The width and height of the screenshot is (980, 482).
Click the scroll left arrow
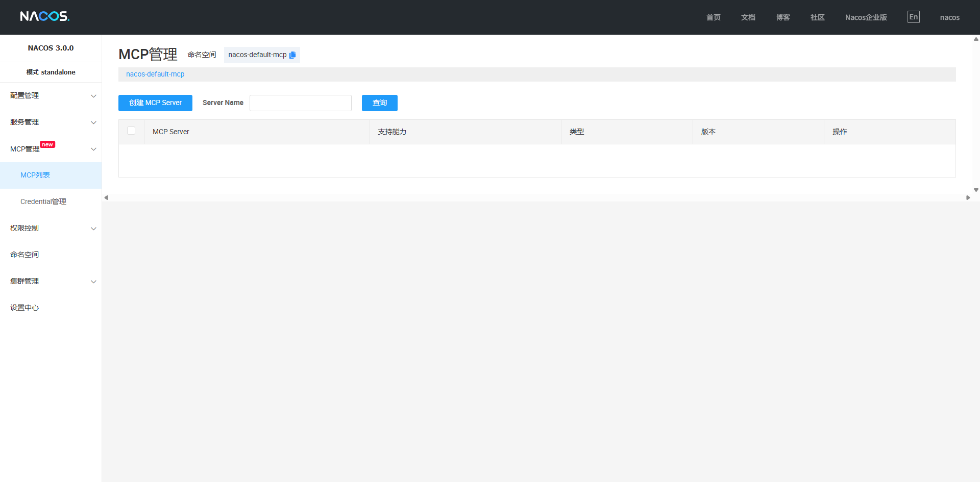coord(106,197)
